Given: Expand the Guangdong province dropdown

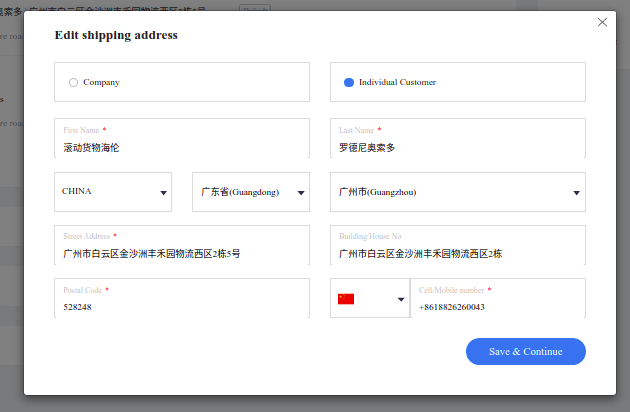Looking at the screenshot, I should [250, 192].
